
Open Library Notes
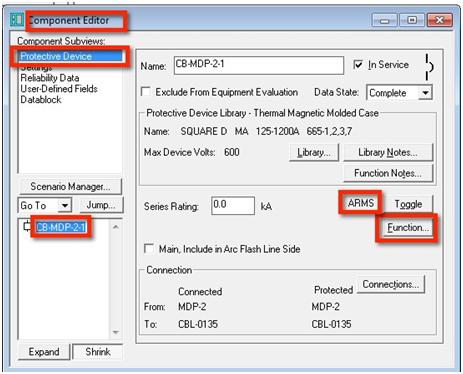tap(388, 152)
